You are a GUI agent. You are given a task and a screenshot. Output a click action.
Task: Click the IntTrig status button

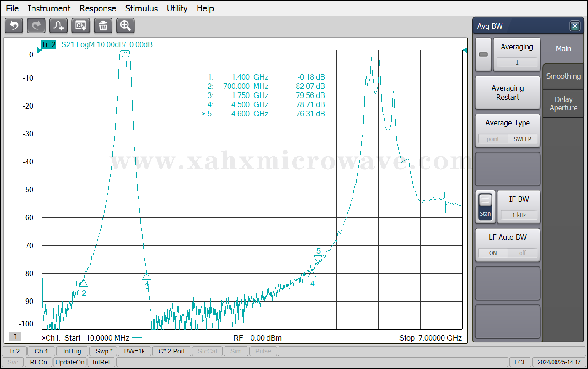72,351
